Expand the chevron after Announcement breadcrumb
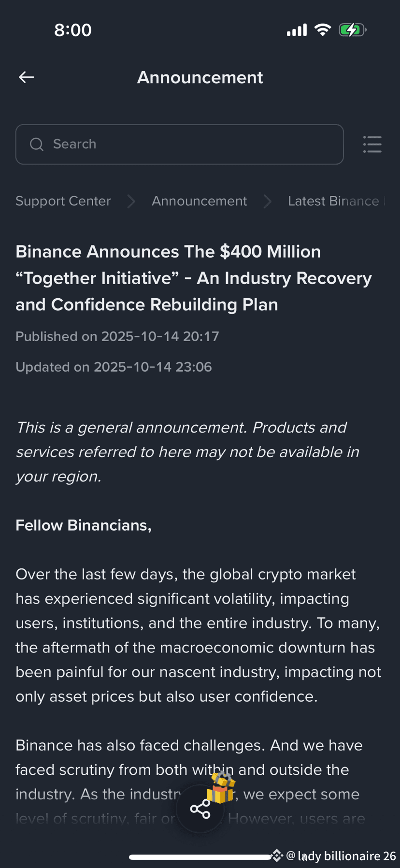400x868 pixels. coord(267,202)
